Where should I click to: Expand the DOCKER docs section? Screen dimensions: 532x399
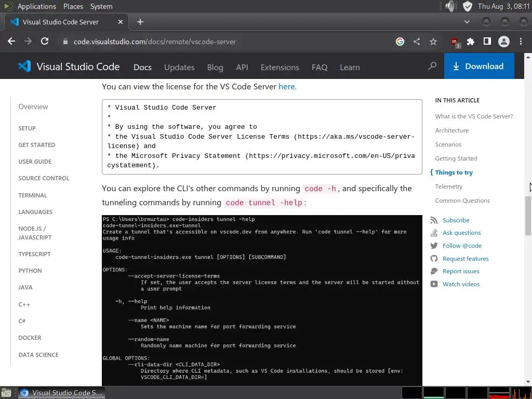[30, 338]
